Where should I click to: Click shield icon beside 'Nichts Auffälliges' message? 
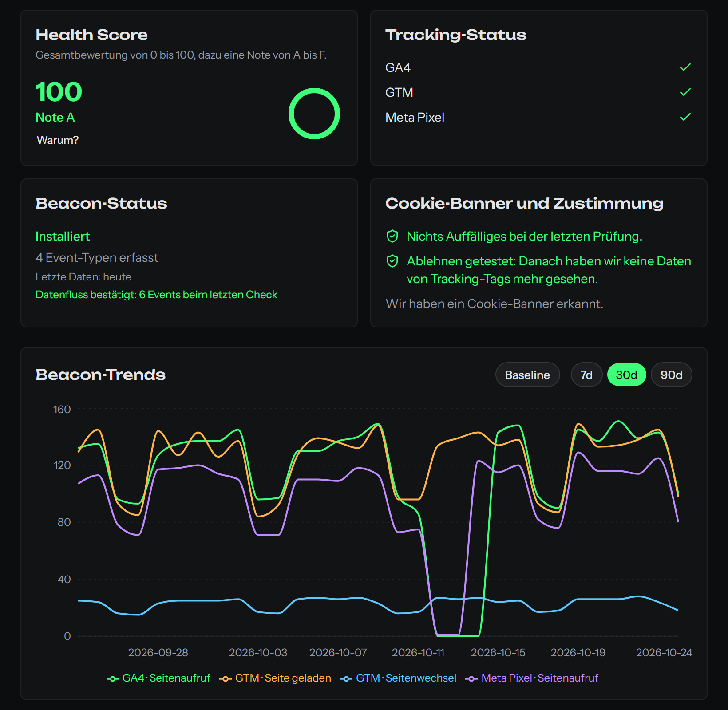[x=392, y=236]
